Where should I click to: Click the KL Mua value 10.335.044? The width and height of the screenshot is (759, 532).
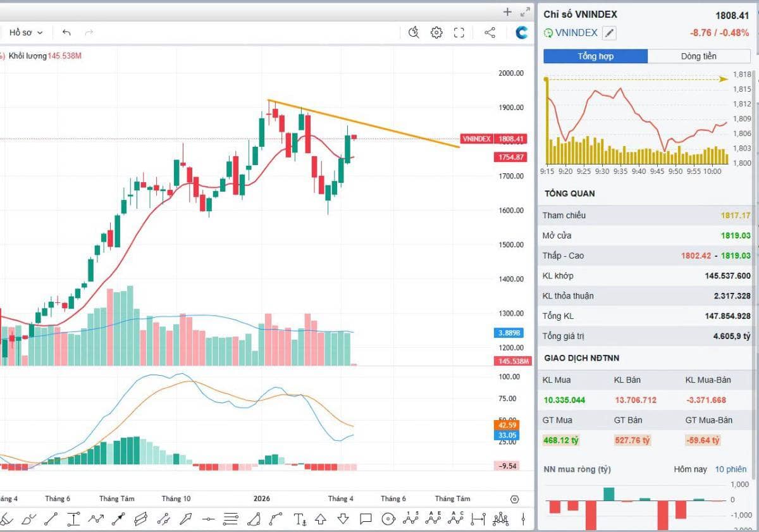coord(564,400)
